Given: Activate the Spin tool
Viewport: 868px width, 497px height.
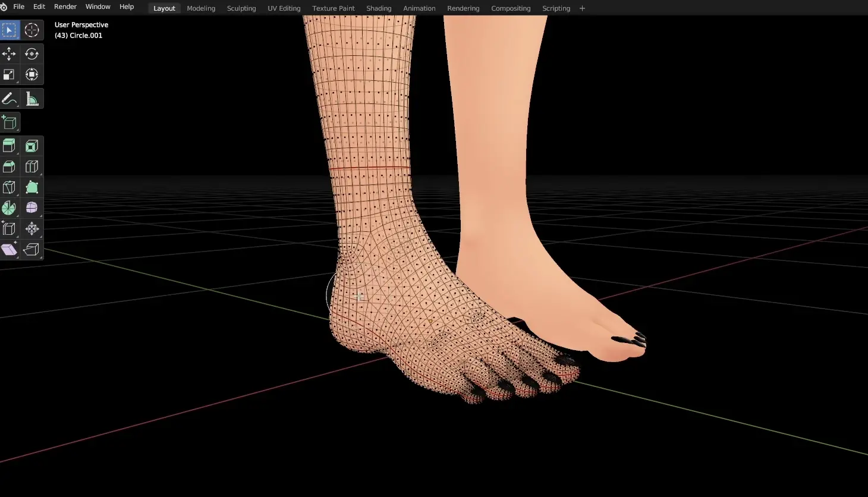Looking at the screenshot, I should (10, 208).
